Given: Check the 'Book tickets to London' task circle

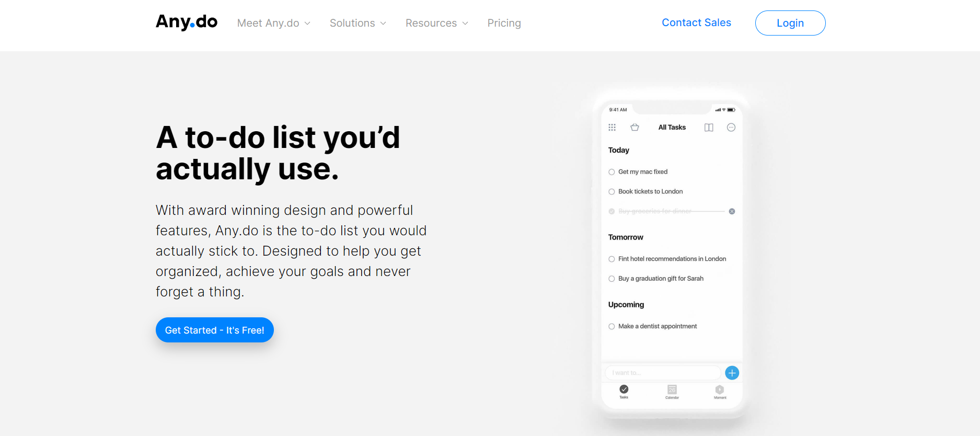Looking at the screenshot, I should click(612, 192).
